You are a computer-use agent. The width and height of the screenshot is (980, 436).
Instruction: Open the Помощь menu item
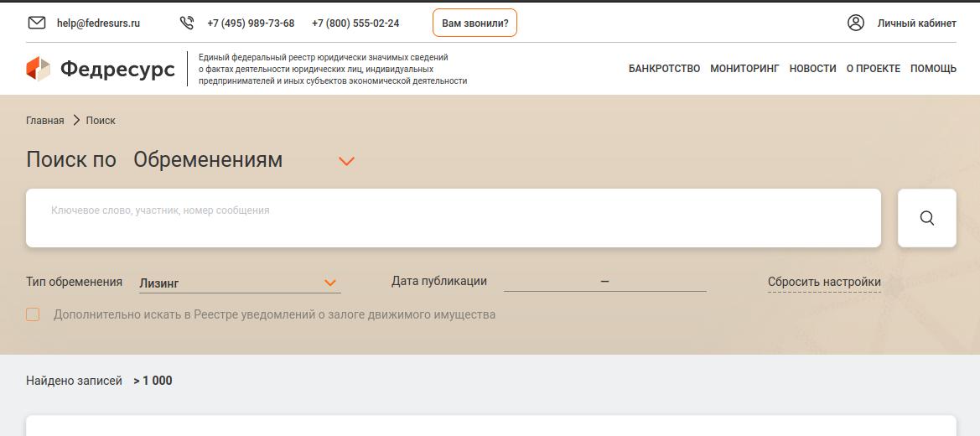coord(933,69)
